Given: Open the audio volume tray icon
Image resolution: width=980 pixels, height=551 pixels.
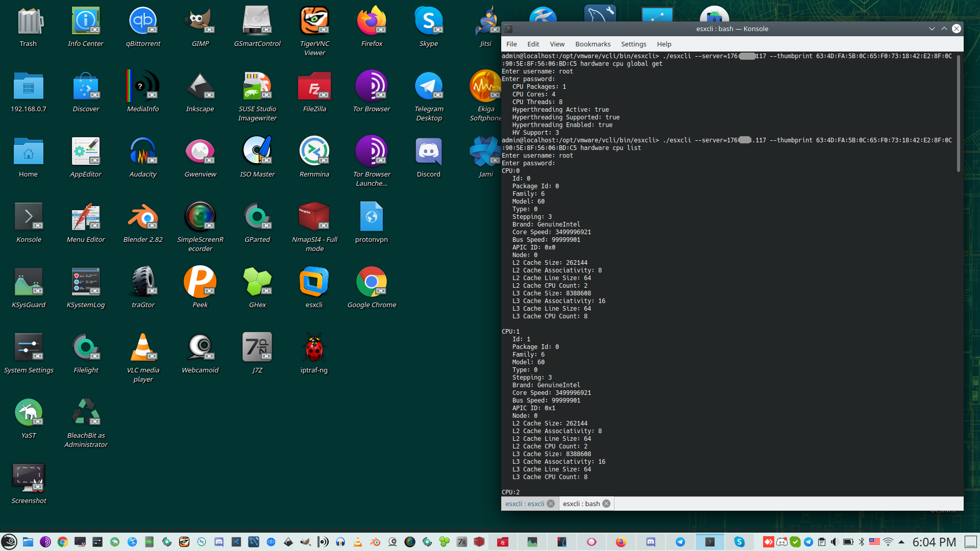Looking at the screenshot, I should (x=835, y=542).
